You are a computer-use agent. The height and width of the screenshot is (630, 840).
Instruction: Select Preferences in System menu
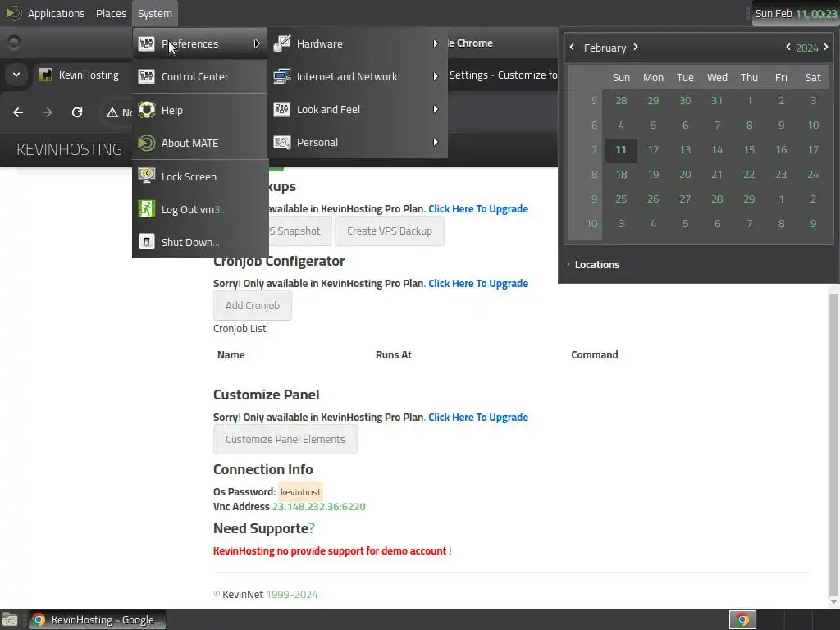pos(200,44)
